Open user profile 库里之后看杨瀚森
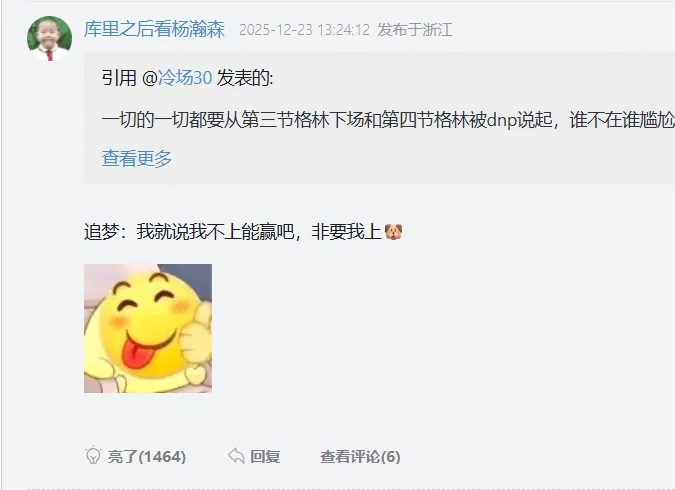 click(154, 29)
